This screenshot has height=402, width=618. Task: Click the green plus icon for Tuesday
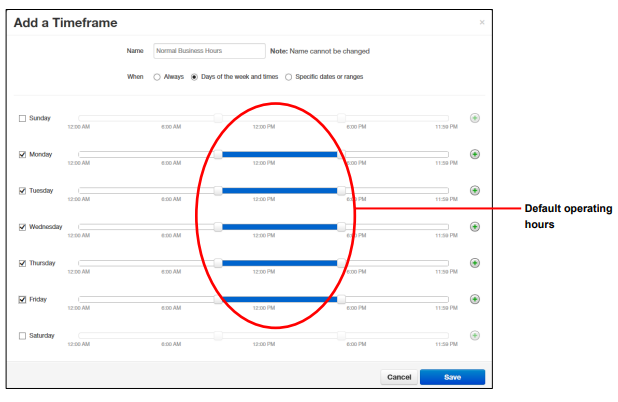(x=474, y=190)
